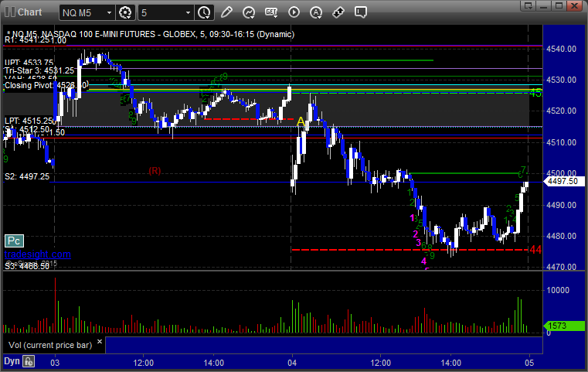Image resolution: width=588 pixels, height=372 pixels.
Task: Click the Chart window grip icon
Action: [x=10, y=12]
